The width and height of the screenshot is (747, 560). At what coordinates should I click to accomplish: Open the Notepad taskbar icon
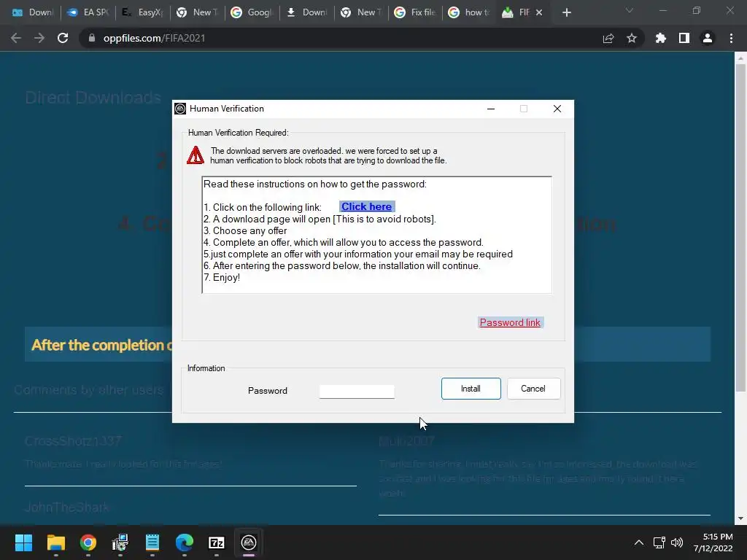pos(152,542)
